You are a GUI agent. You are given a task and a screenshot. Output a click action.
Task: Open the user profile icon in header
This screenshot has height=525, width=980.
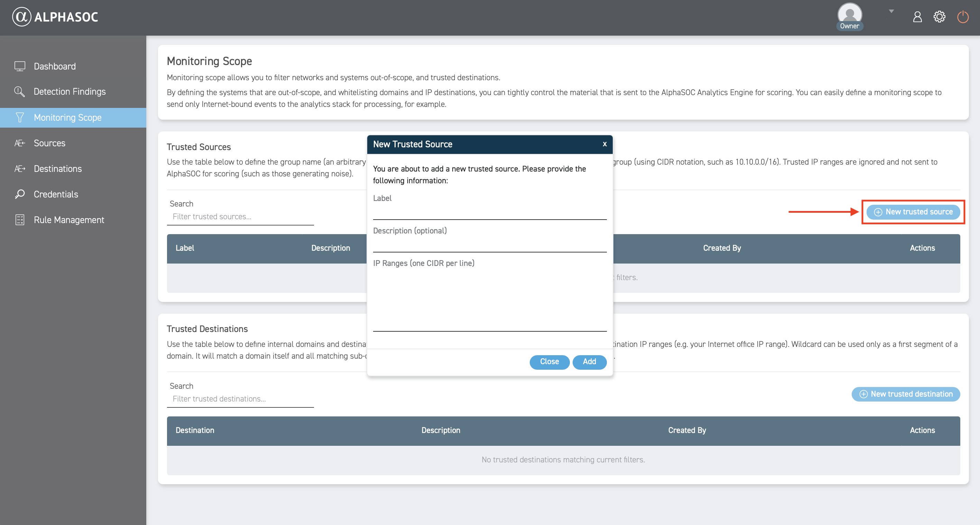(x=917, y=17)
